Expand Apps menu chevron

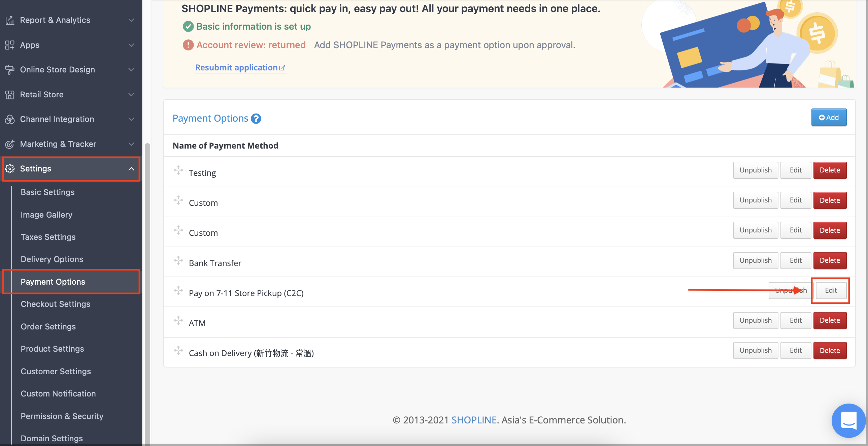[x=131, y=45]
